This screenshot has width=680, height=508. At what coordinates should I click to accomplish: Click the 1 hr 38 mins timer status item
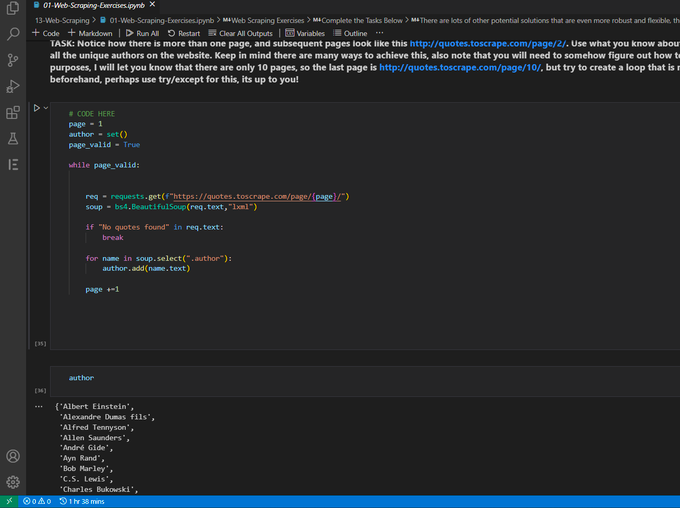[82, 501]
